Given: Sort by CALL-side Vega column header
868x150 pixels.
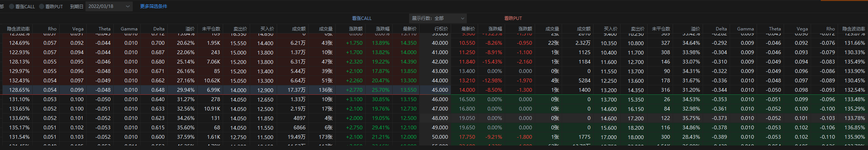Looking at the screenshot, I should (78, 29).
